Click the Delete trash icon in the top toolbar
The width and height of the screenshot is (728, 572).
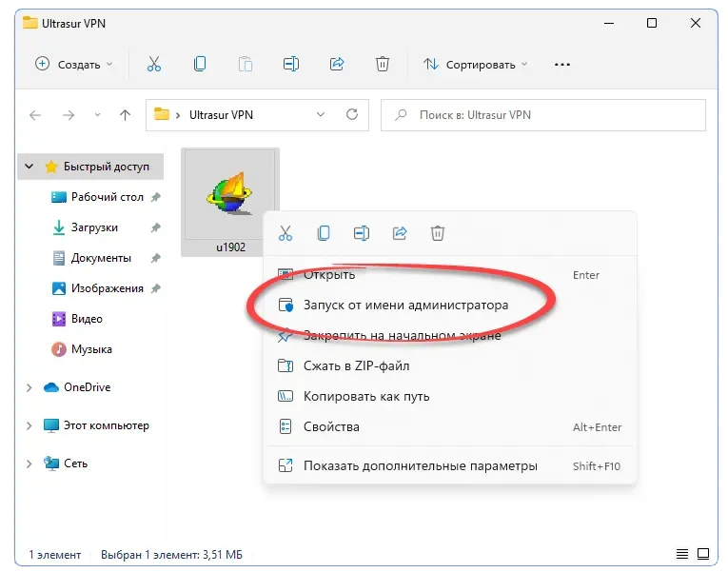pos(383,64)
